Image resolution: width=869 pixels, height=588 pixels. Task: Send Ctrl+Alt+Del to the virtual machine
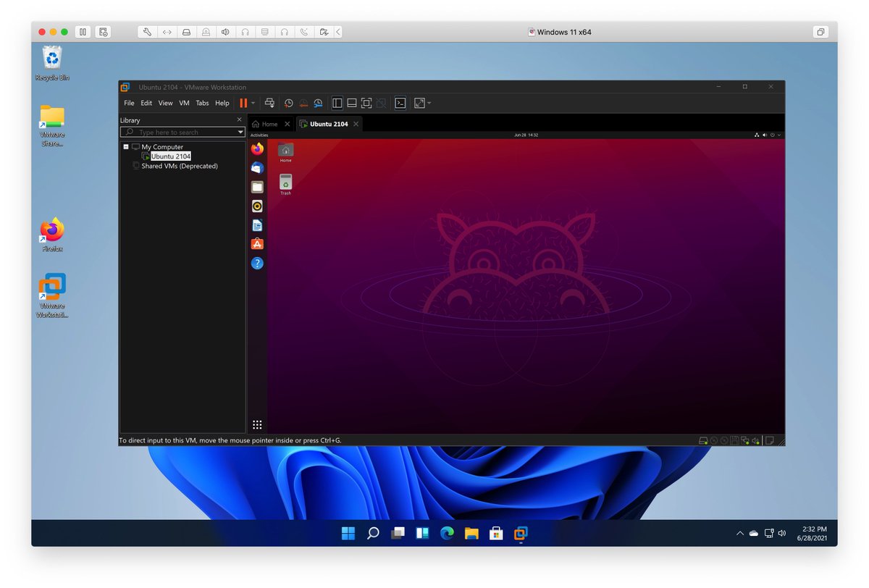point(269,104)
